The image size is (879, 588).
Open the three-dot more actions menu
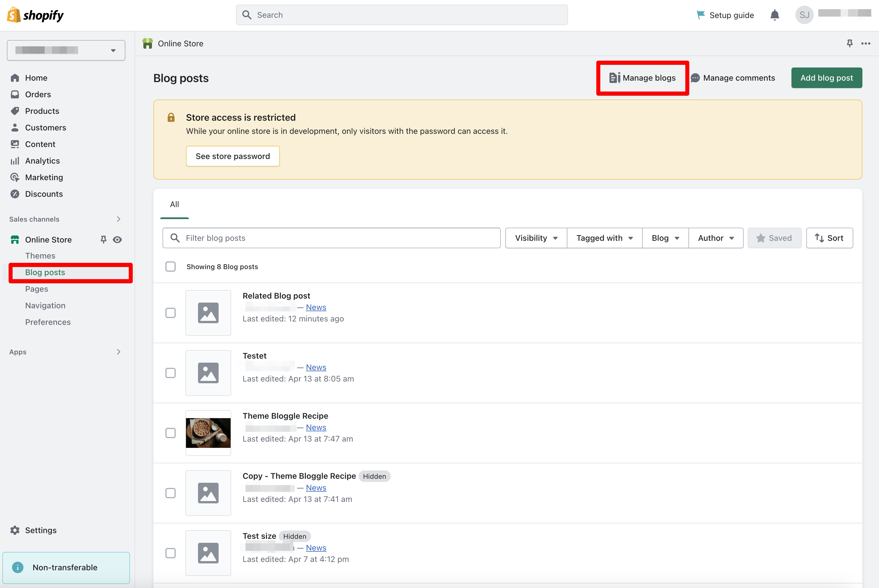click(x=866, y=43)
